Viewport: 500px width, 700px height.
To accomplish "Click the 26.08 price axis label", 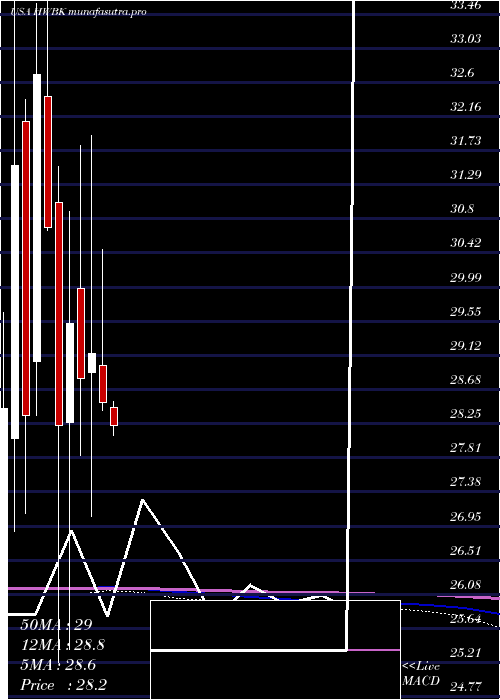I will (466, 584).
